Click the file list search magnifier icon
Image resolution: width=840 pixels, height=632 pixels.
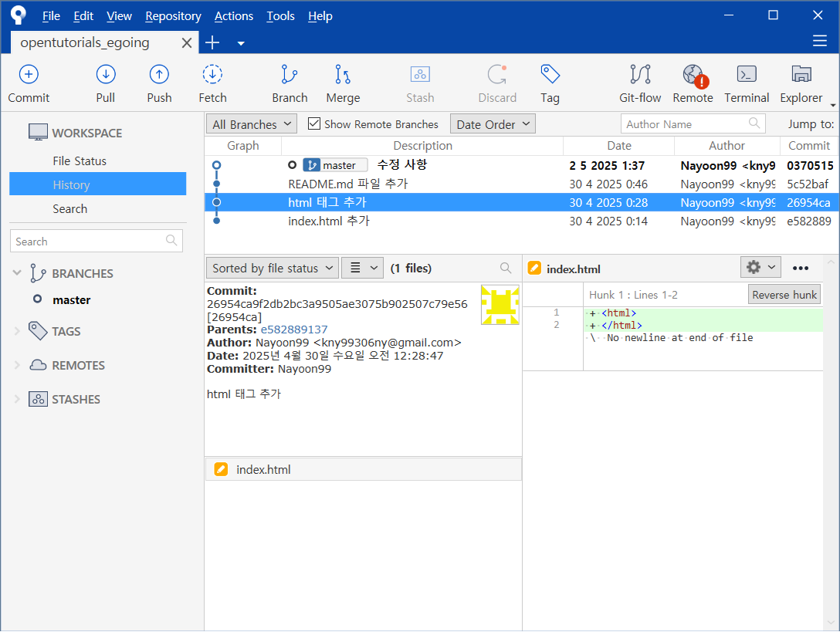point(505,267)
